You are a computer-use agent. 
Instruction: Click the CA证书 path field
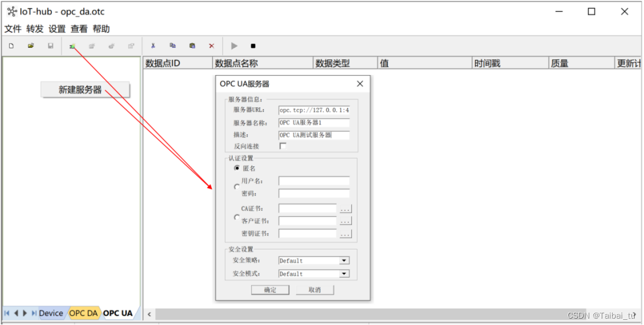(308, 209)
